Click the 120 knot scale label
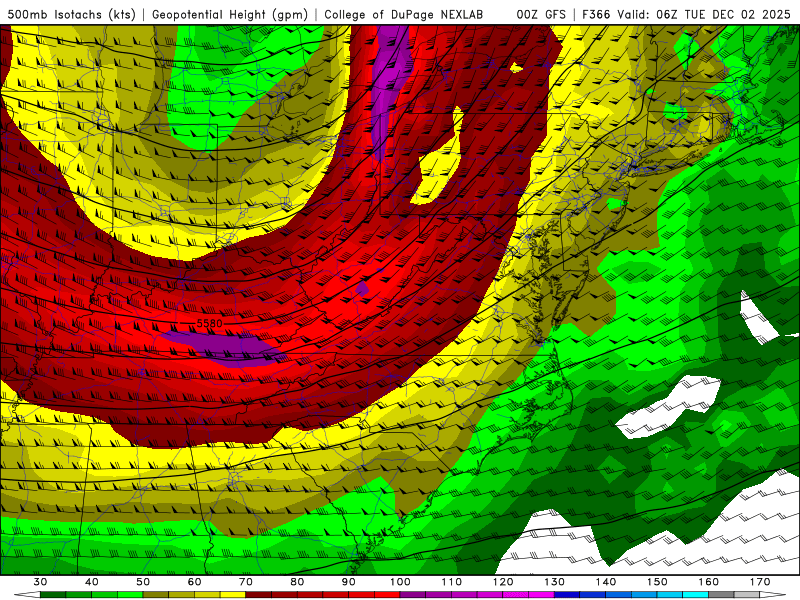 [x=503, y=582]
